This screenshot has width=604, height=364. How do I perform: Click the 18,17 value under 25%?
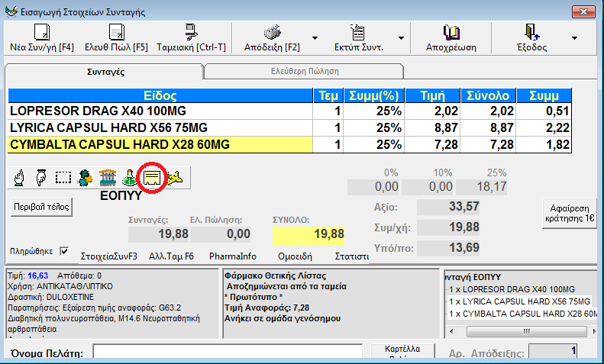482,187
